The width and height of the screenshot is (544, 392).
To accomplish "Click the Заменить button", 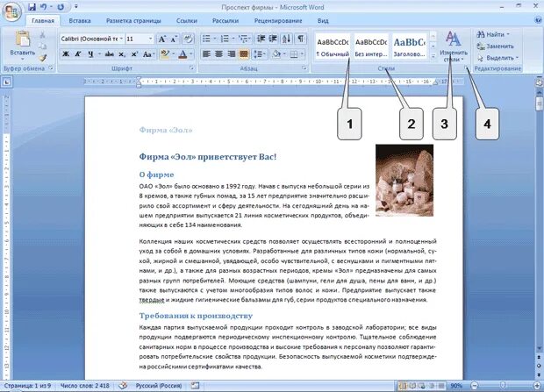I will (495, 46).
